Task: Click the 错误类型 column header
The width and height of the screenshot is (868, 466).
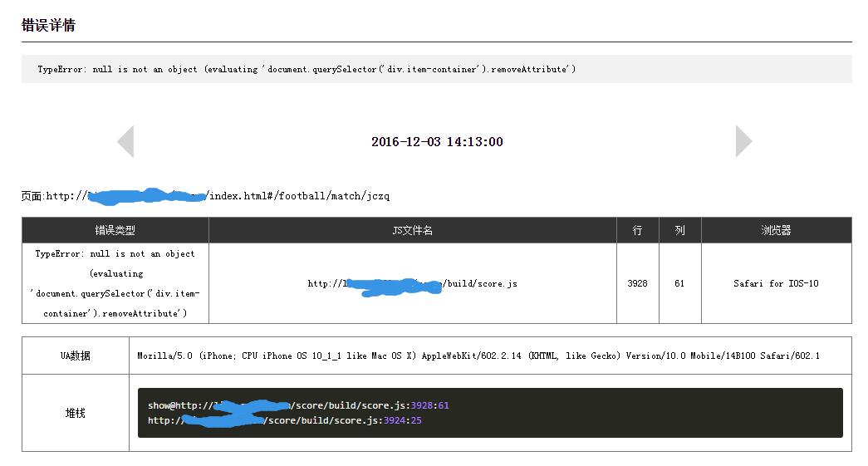Action: pos(115,230)
